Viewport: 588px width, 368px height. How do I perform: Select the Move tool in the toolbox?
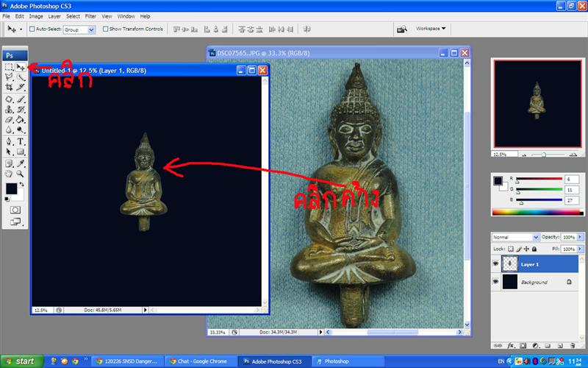pyautogui.click(x=21, y=67)
